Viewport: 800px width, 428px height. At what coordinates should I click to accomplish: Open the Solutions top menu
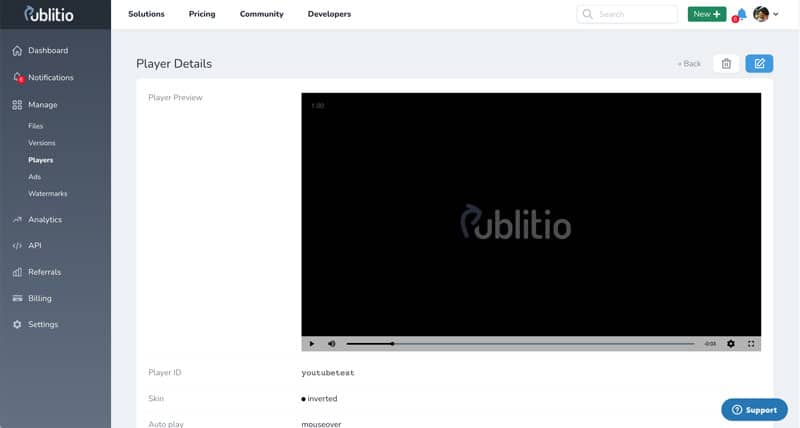coord(146,14)
